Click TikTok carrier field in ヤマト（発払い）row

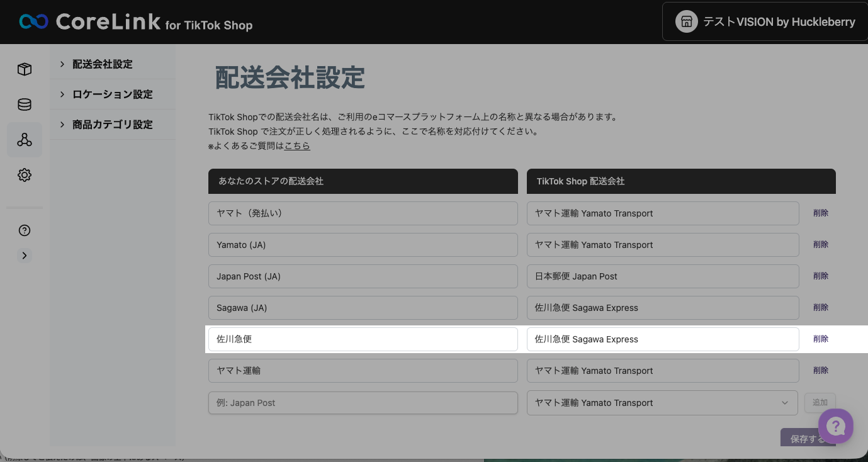click(663, 213)
